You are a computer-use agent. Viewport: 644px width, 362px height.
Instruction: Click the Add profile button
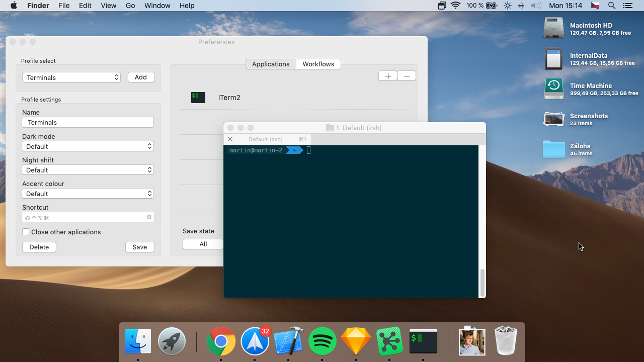[x=141, y=77]
